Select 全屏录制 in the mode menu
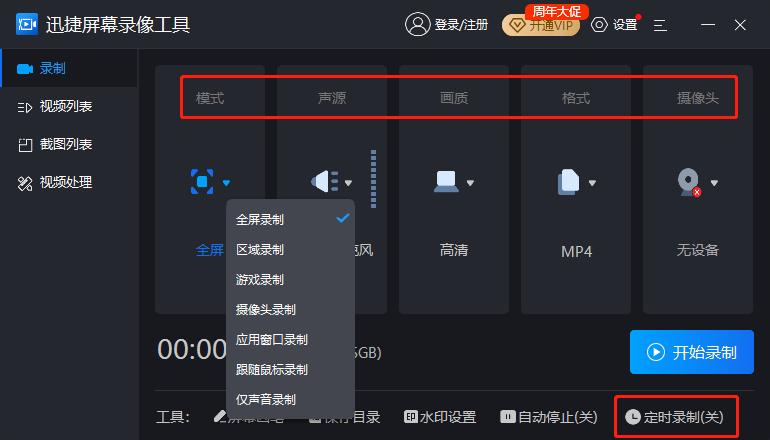Screen dimensions: 770x440 [x=290, y=220]
